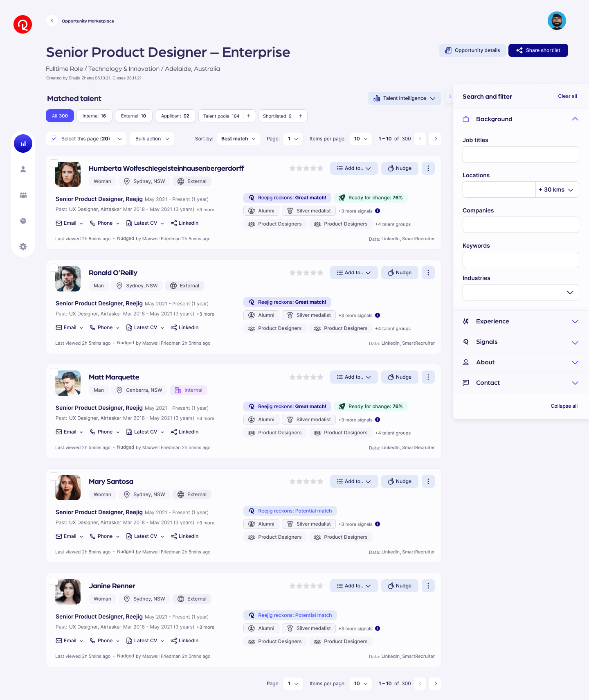Screen dimensions: 589x700
Task: Open more options for Janine Renner
Action: coord(428,586)
